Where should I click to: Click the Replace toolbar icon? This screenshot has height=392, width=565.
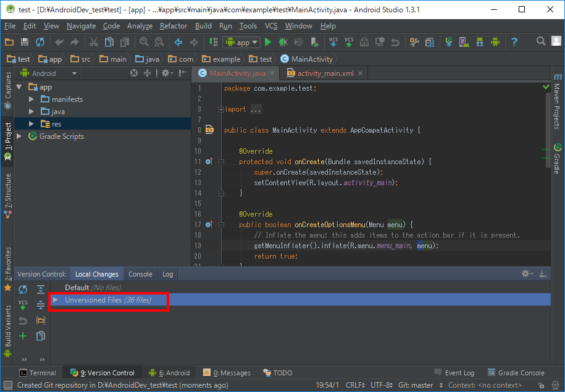pyautogui.click(x=159, y=42)
